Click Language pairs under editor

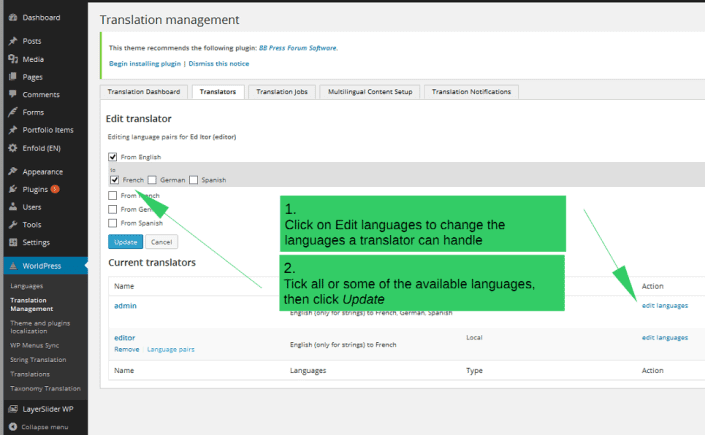tap(171, 350)
